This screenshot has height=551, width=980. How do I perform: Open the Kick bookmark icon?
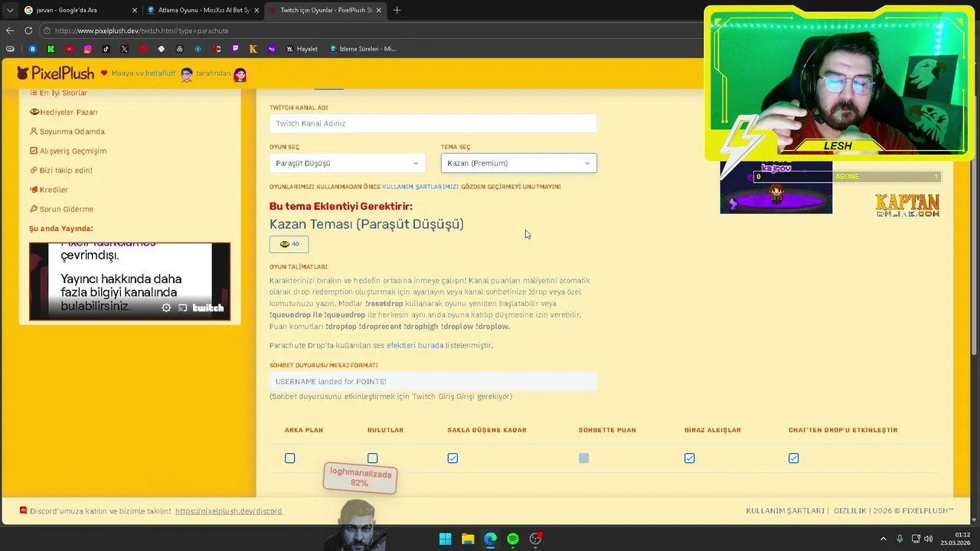[51, 49]
